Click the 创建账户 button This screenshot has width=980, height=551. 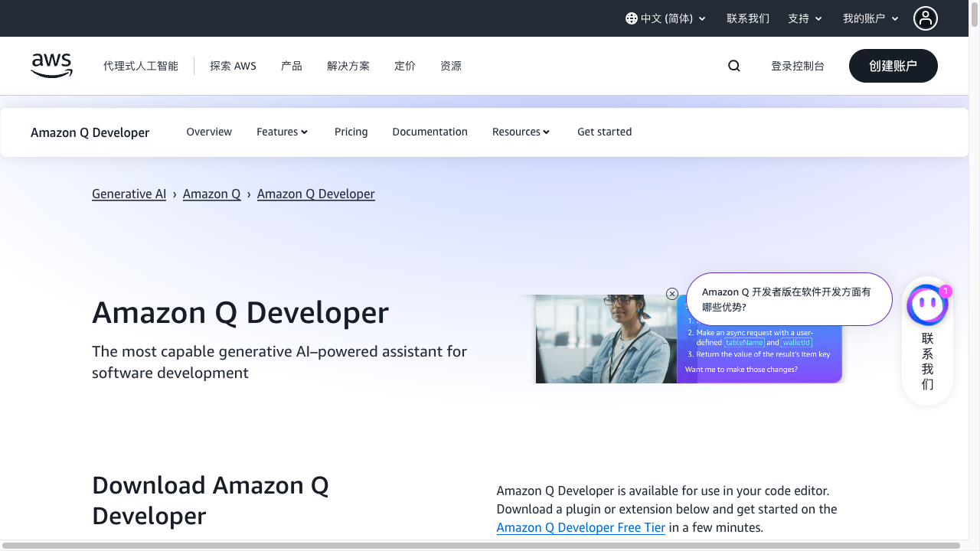(x=893, y=66)
